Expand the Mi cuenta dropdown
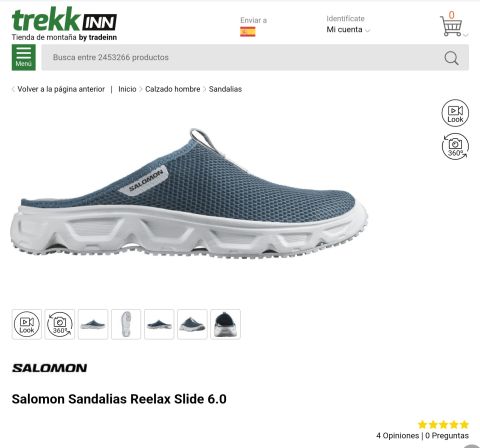This screenshot has width=480, height=448. pos(348,30)
